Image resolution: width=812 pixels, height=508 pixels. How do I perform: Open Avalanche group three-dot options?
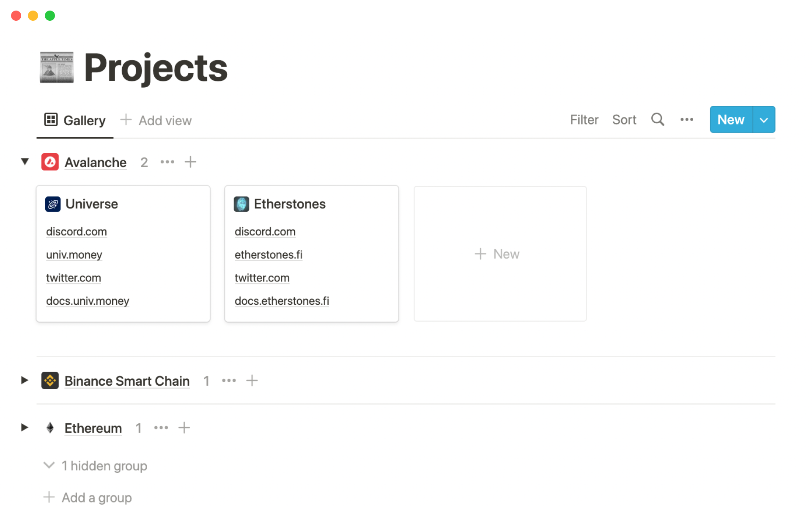coord(167,162)
